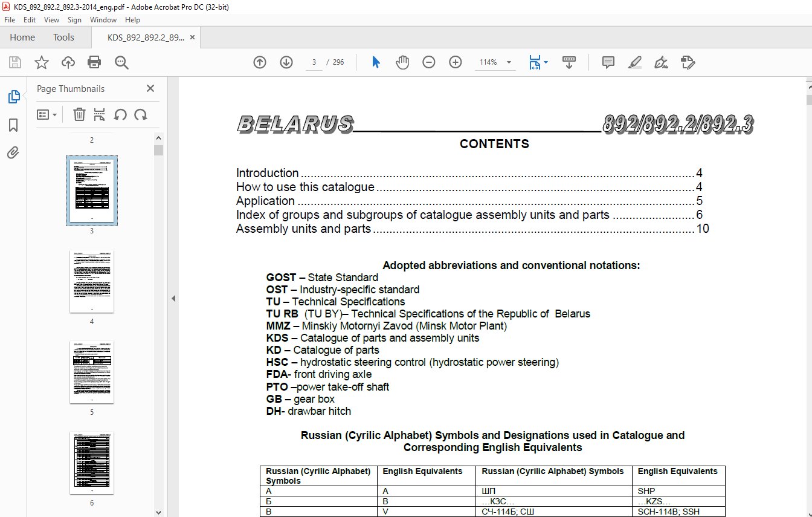Open the find text magnifier tool
The width and height of the screenshot is (812, 517).
121,62
